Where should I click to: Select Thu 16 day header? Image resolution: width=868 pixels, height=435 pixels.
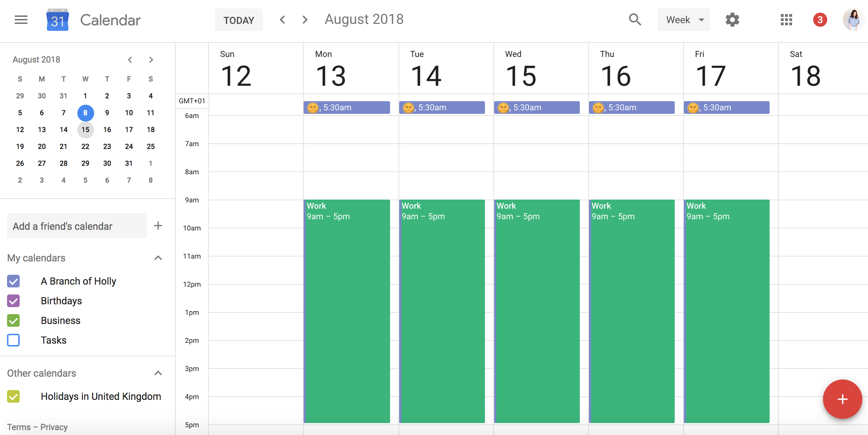[616, 69]
